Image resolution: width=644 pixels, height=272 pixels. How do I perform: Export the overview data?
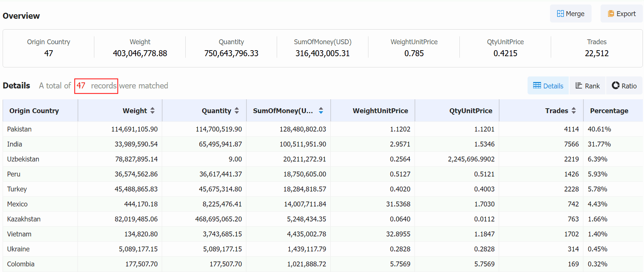(622, 14)
